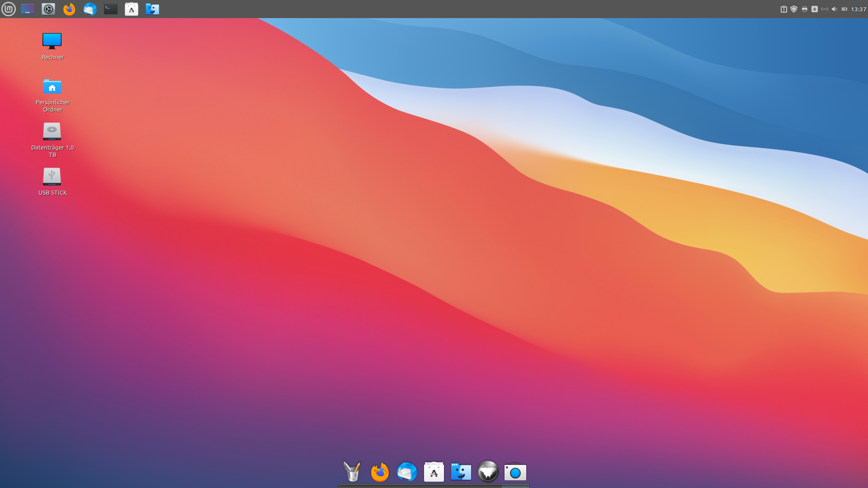Launch Thunderbird from the top panel
868x488 pixels.
[x=90, y=9]
